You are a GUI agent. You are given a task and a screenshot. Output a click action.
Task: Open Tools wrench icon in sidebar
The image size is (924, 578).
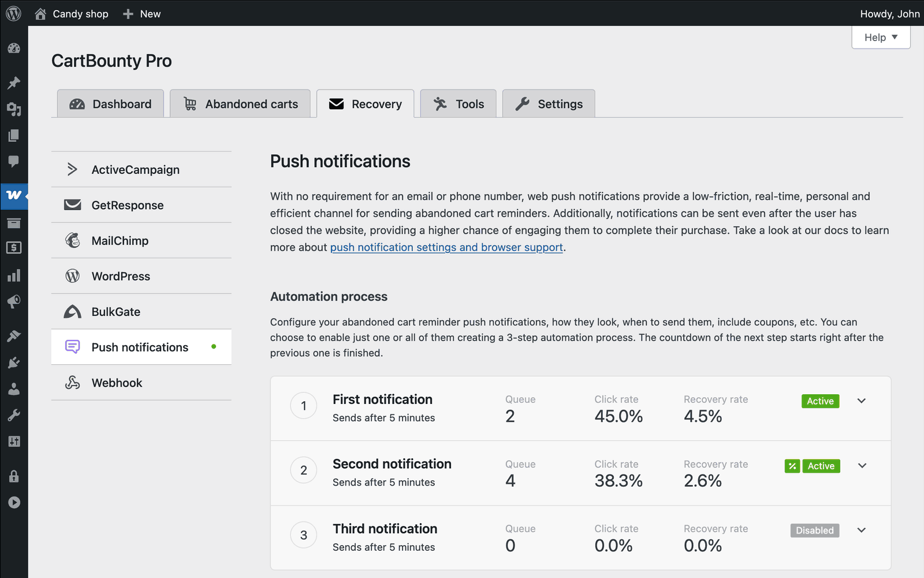(14, 415)
